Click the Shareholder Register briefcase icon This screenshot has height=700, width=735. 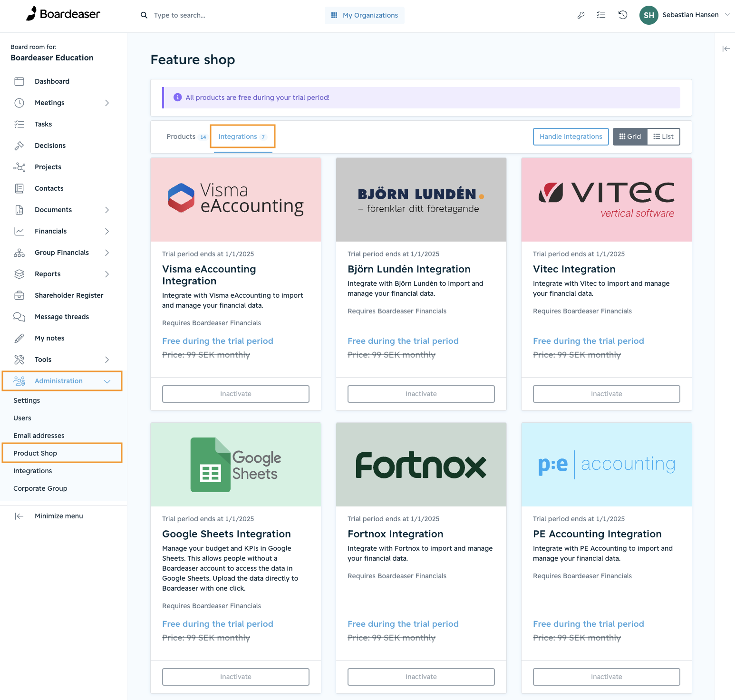click(x=19, y=295)
